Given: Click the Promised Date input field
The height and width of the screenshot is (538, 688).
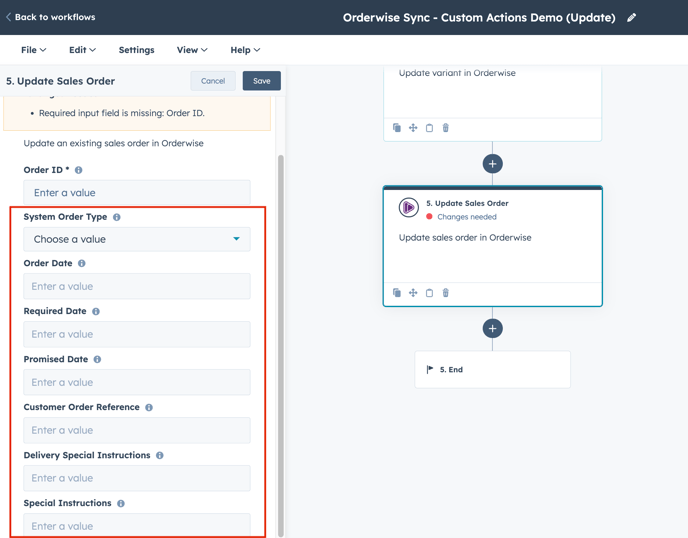Looking at the screenshot, I should click(137, 382).
